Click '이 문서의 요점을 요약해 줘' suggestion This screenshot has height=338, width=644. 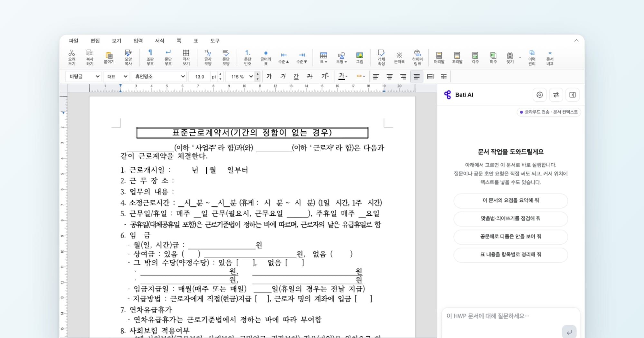tap(511, 200)
